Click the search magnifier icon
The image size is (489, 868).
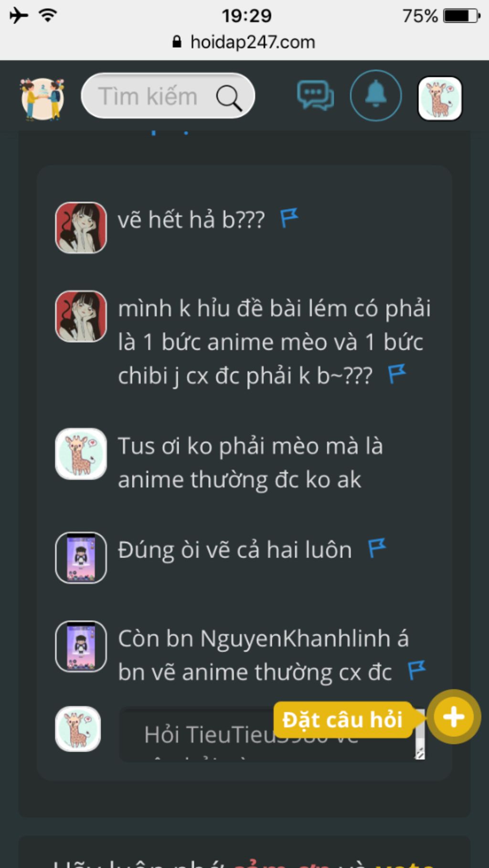[x=229, y=98]
